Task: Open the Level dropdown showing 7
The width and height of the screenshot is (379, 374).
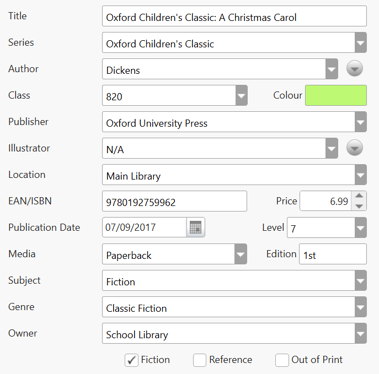Action: point(361,228)
